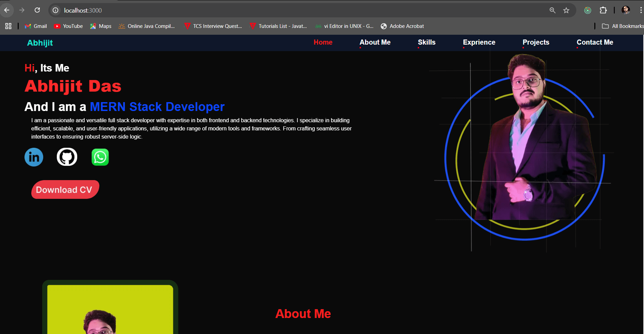Open the Gmail bookmark
The height and width of the screenshot is (334, 644).
coord(36,26)
